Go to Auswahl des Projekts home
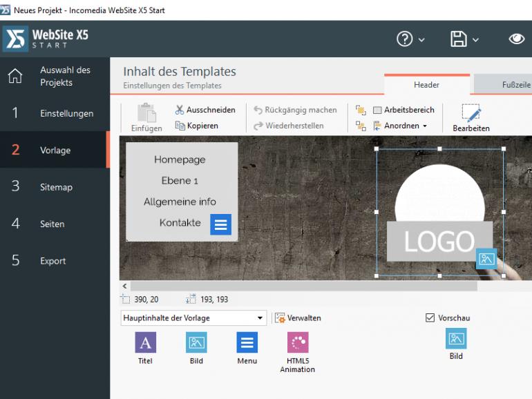This screenshot has width=532, height=399. (55, 76)
